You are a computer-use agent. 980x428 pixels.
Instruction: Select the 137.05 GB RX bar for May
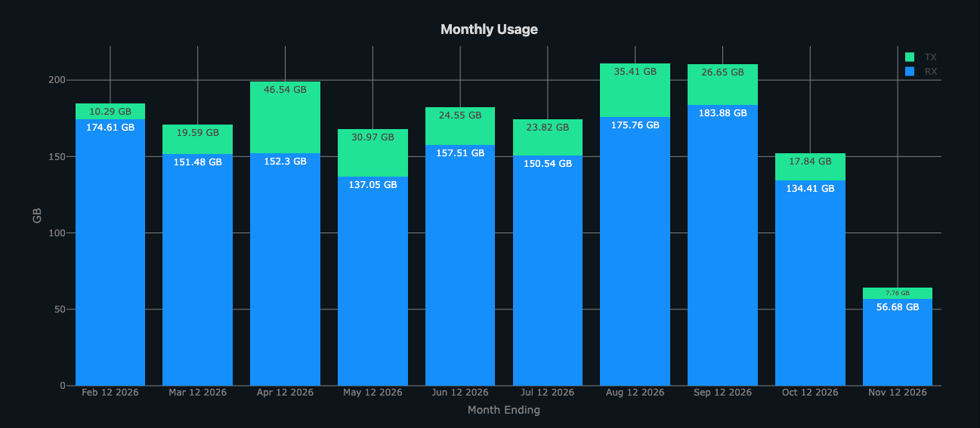tap(373, 282)
